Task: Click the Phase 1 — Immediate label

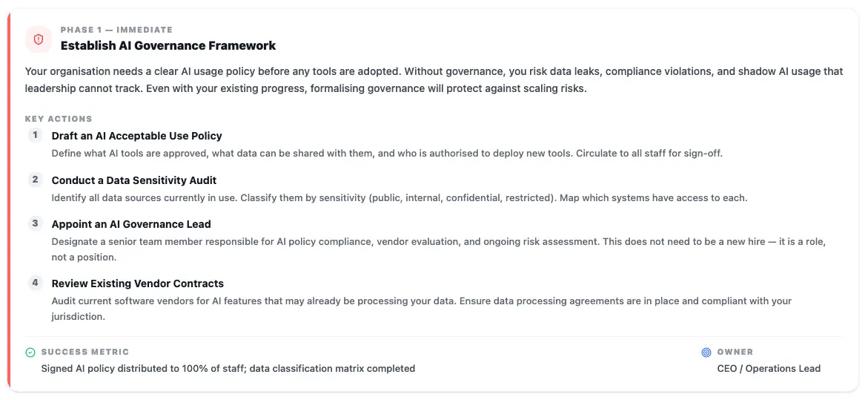Action: click(116, 30)
